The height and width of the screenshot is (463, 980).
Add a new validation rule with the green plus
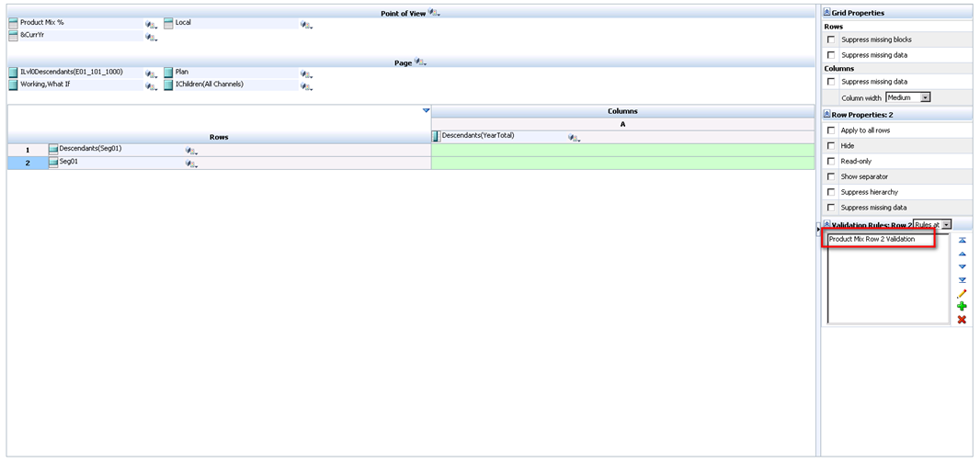pos(962,306)
